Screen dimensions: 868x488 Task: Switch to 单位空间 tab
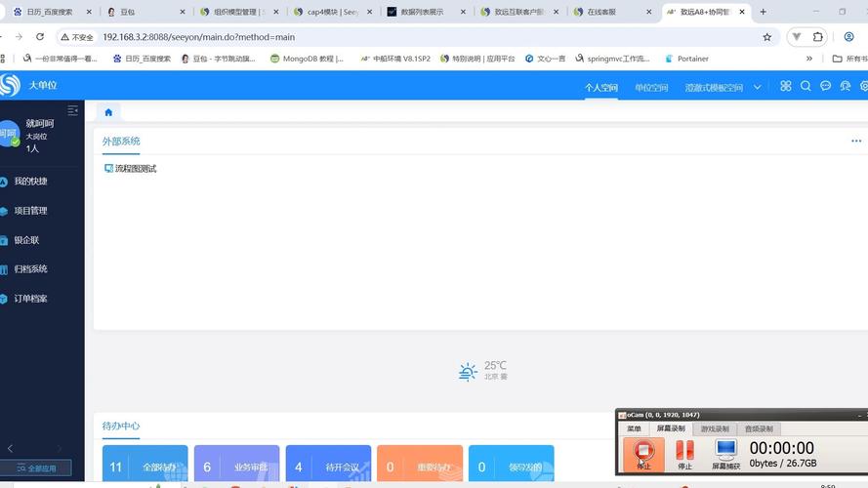pos(651,88)
